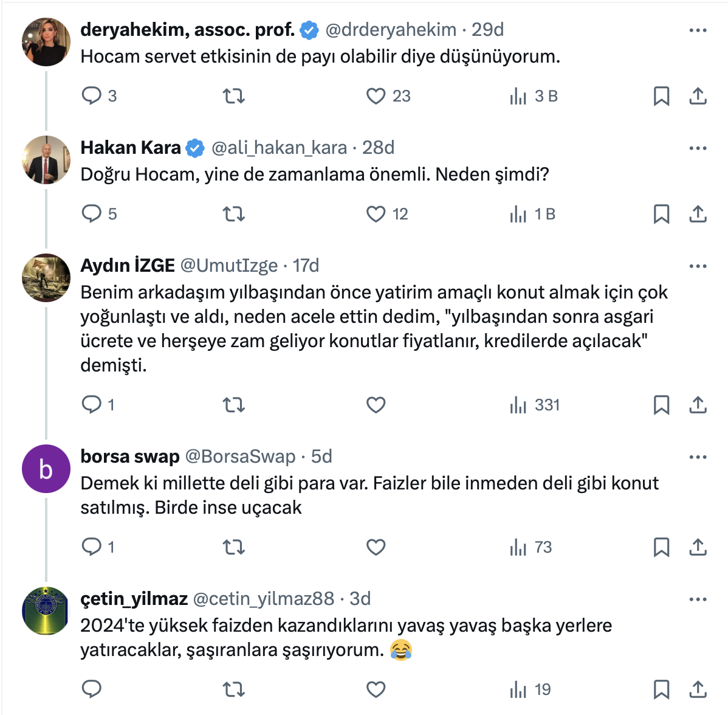Share Aydın İZGE's tweet
The width and height of the screenshot is (728, 715).
(698, 405)
